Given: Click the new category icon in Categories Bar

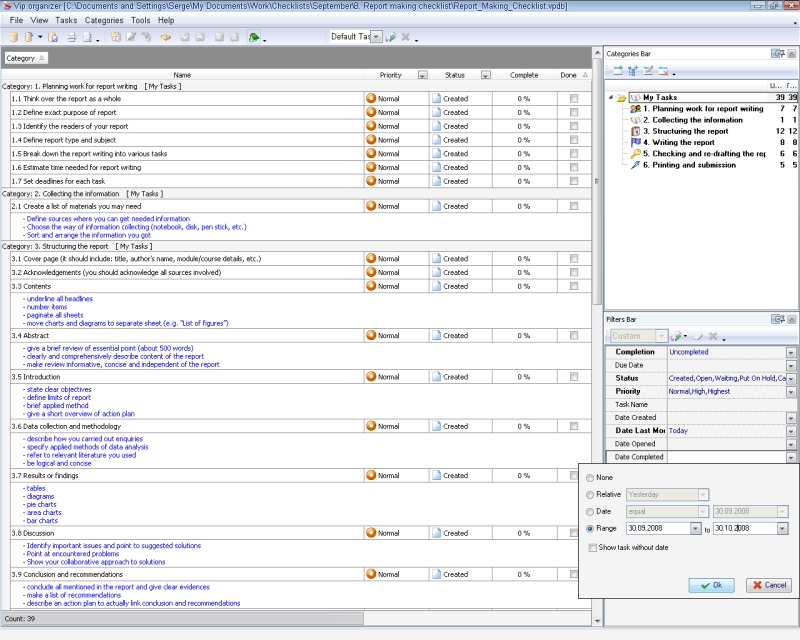Looking at the screenshot, I should pos(618,71).
